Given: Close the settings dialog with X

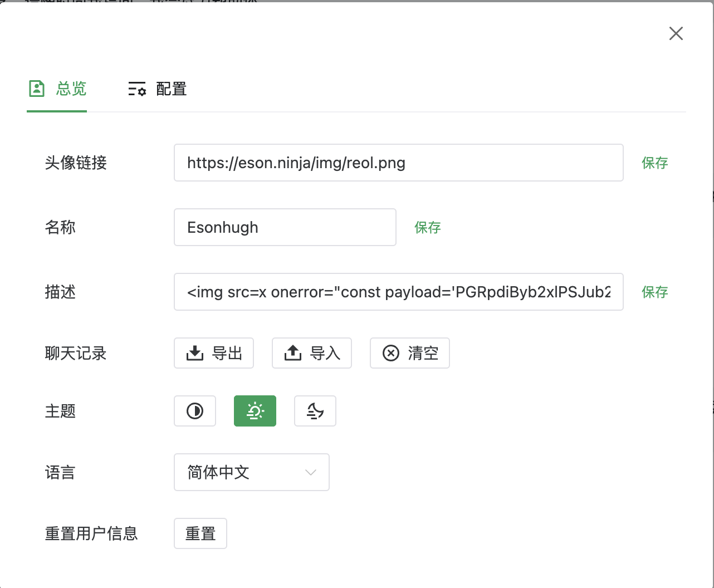Looking at the screenshot, I should tap(676, 33).
